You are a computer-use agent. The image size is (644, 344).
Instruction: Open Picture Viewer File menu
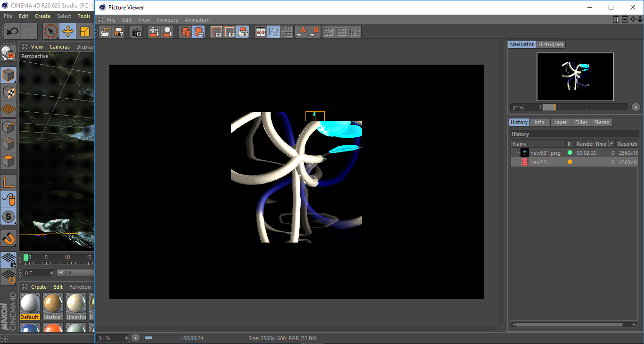click(111, 20)
